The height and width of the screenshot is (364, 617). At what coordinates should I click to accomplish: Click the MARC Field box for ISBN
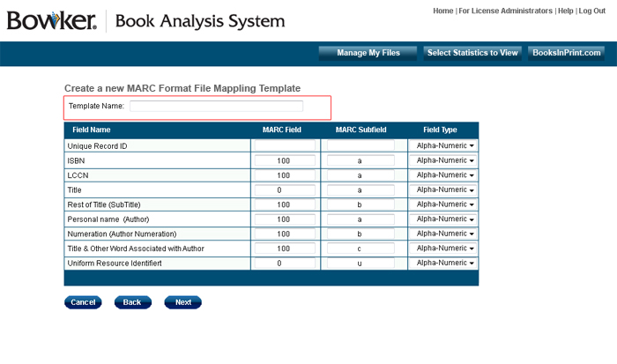(x=285, y=160)
